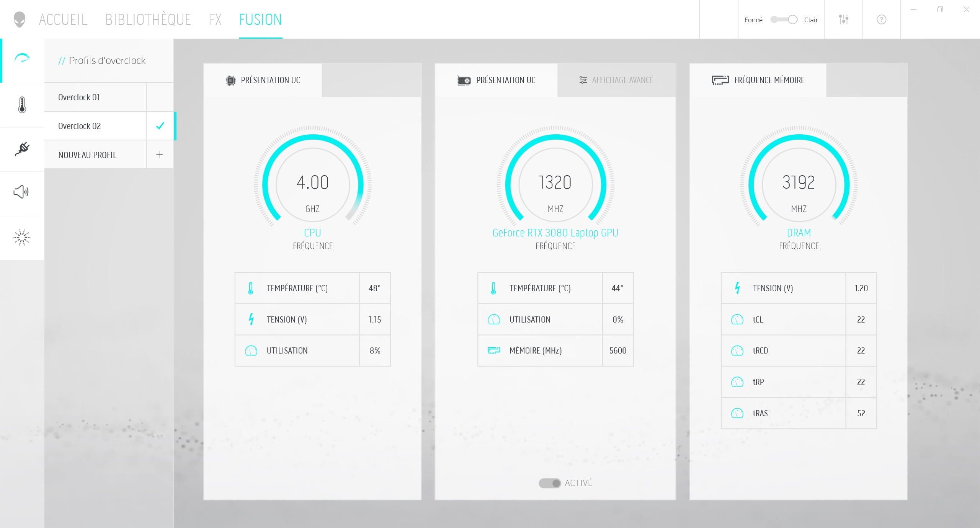Click the Alienware head logo icon
The height and width of the screenshot is (528, 980).
[x=19, y=19]
